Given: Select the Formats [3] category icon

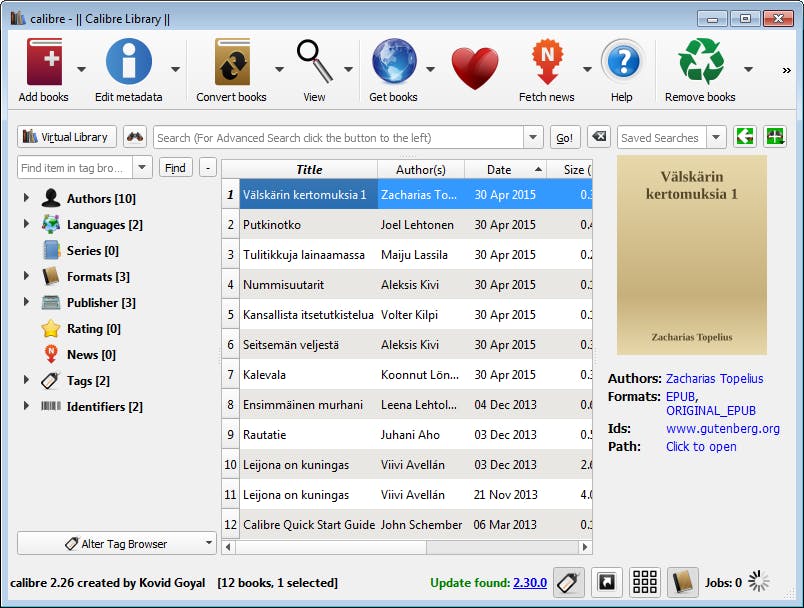Looking at the screenshot, I should [51, 276].
